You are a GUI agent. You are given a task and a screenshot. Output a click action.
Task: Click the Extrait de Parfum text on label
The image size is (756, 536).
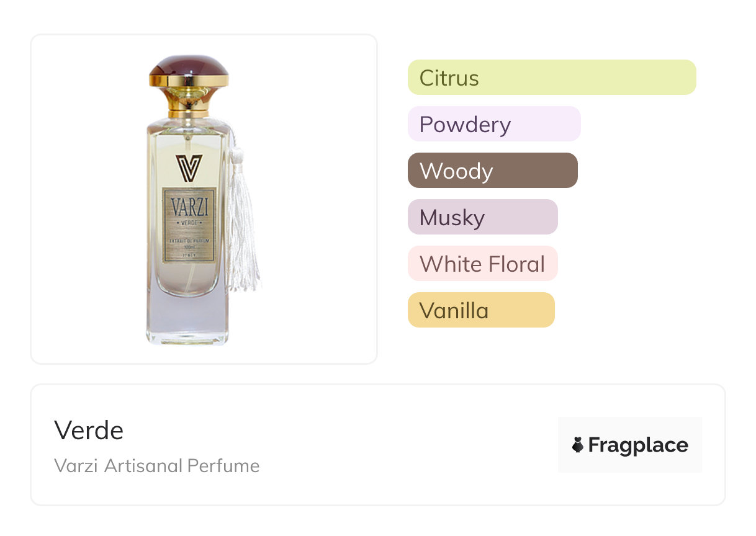(x=189, y=239)
